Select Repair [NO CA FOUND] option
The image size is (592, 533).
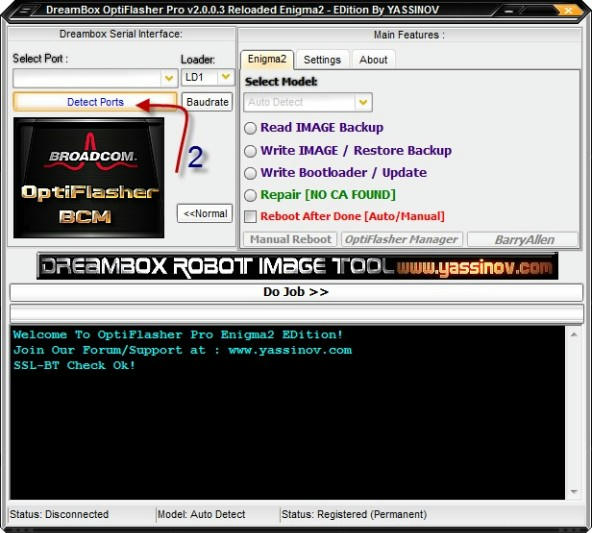(x=250, y=195)
